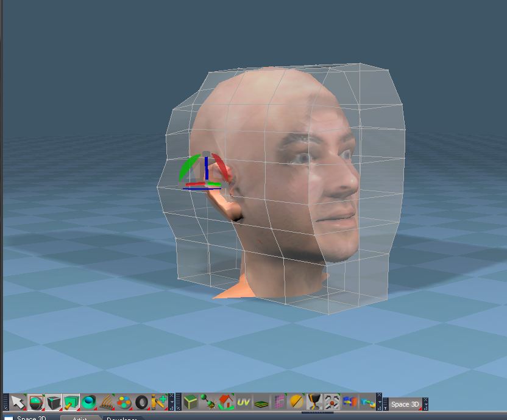Click the green cube wireframe icon
The width and height of the screenshot is (507, 420).
(x=191, y=402)
